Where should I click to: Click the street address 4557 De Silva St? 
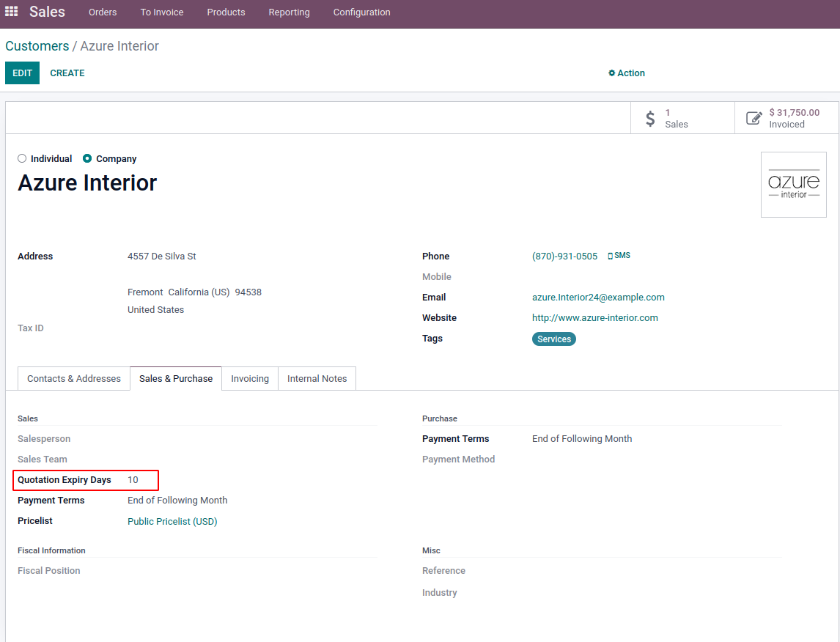(162, 257)
